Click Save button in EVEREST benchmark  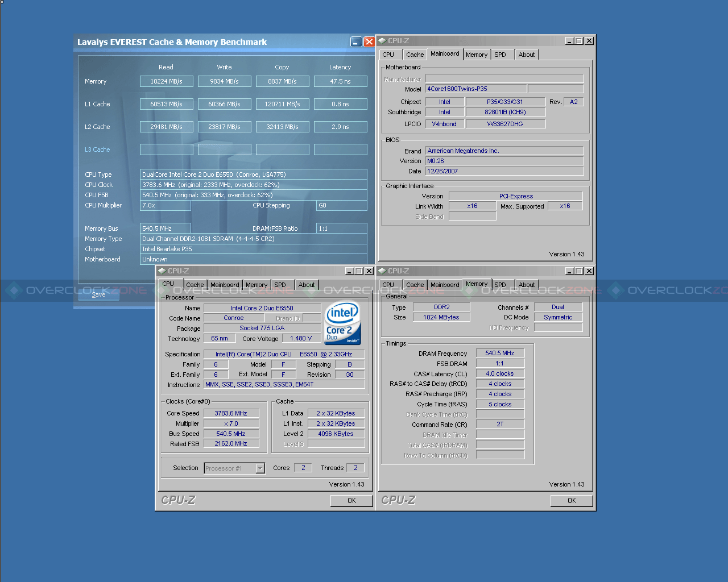98,294
